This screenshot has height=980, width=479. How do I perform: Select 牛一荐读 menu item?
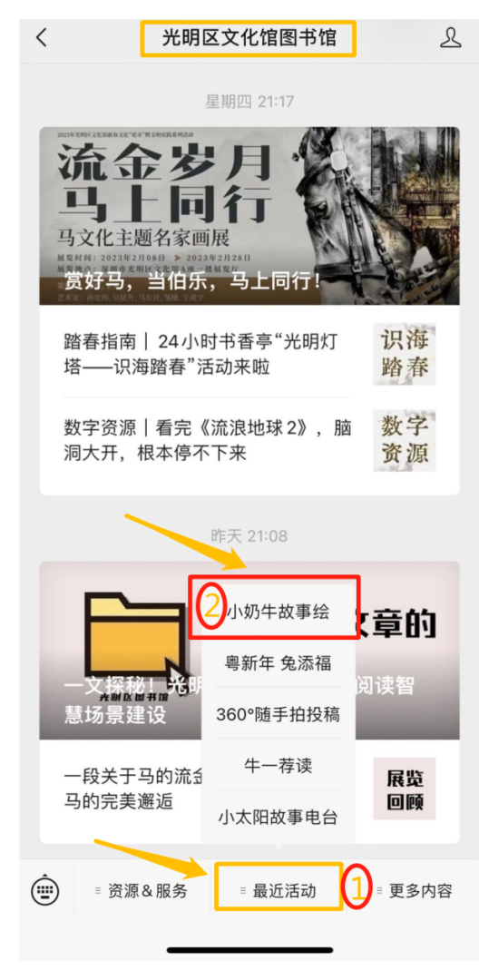coord(279,766)
